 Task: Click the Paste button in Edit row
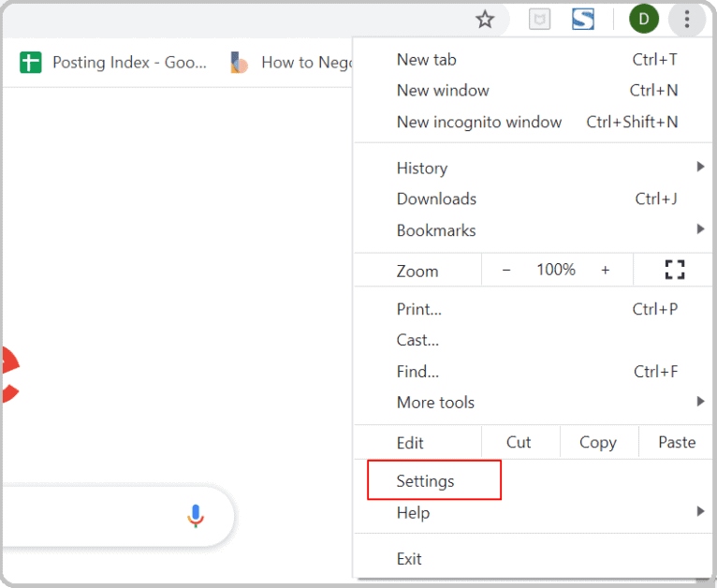click(x=677, y=442)
